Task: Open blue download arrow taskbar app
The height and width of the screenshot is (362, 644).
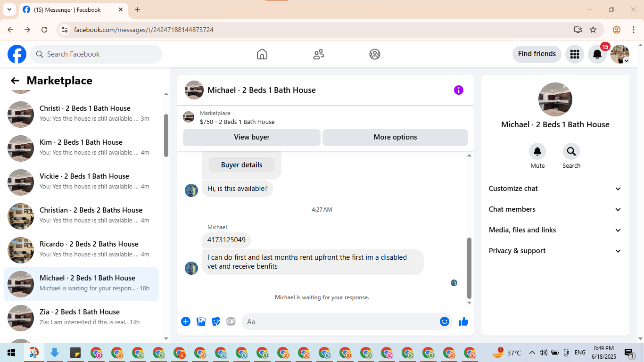Action: [54, 353]
